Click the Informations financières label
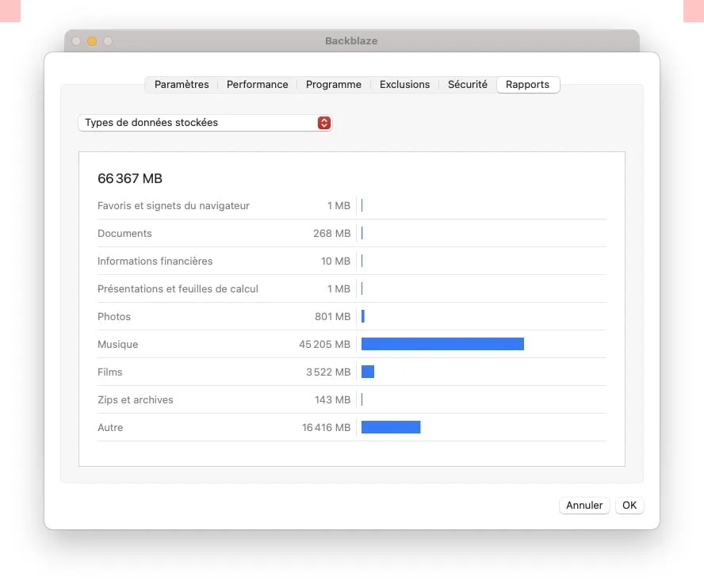 (155, 262)
